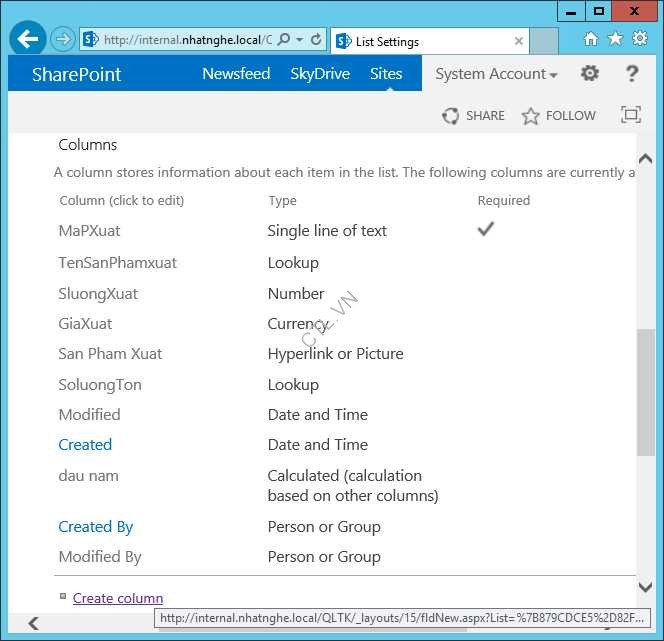Click the search magnifier in address bar
Viewport: 664px width, 641px height.
[x=284, y=39]
